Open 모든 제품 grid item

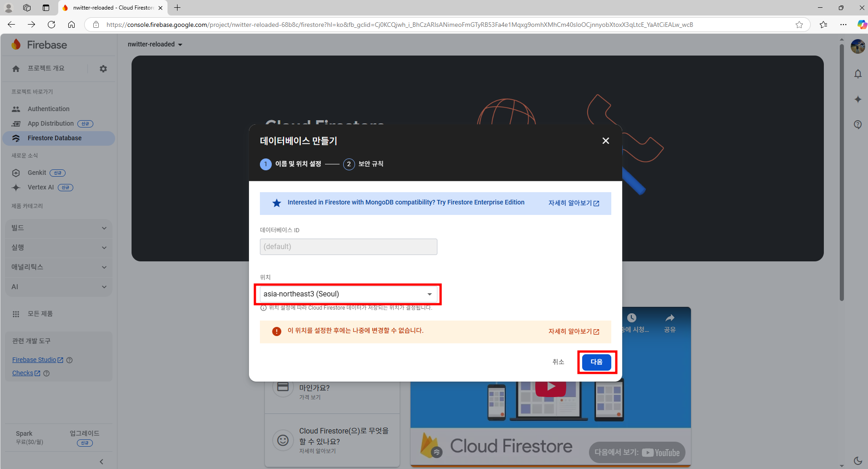click(x=33, y=314)
